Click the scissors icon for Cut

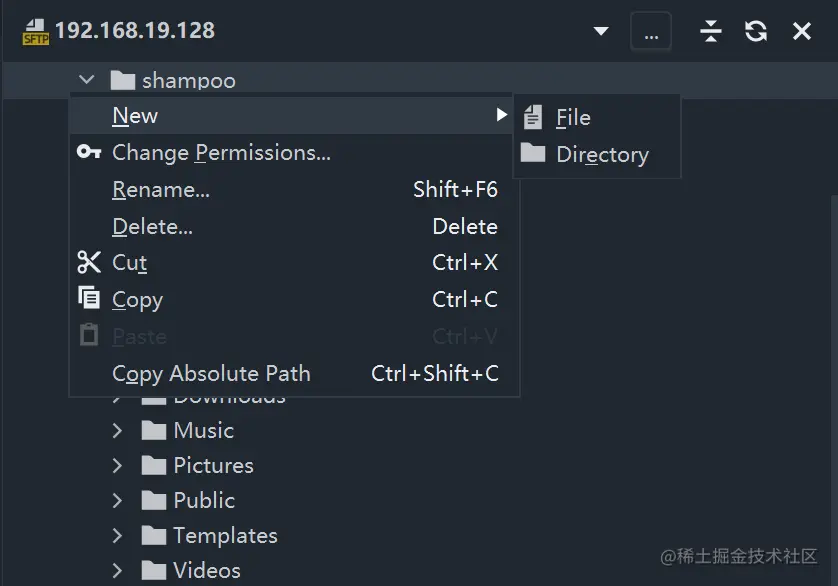pyautogui.click(x=89, y=262)
